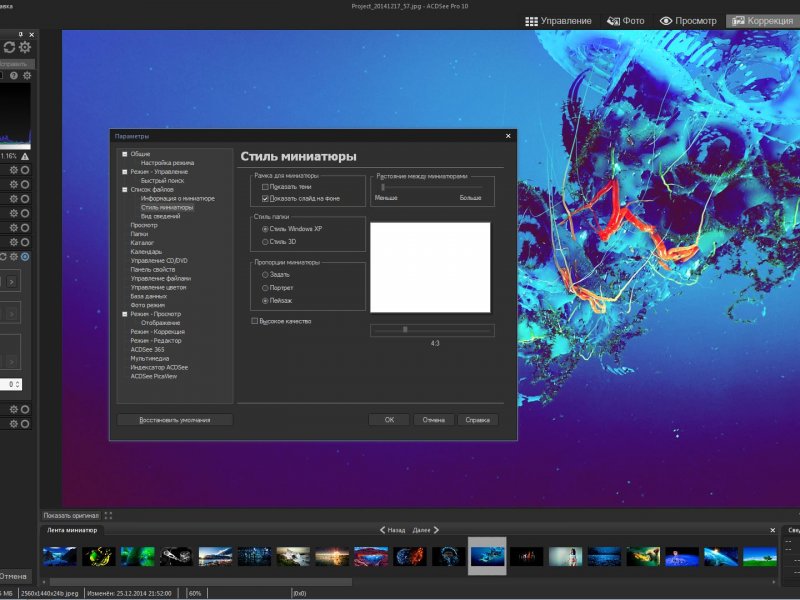
Task: Select Панель свойств tree item
Action: click(153, 269)
